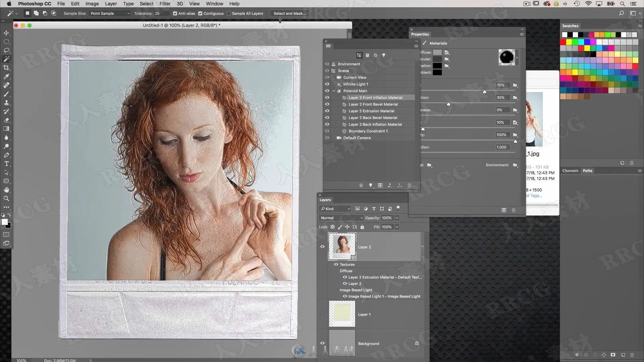Select the Horizontal Type tool
Screen dimensions: 644x362
click(6, 164)
